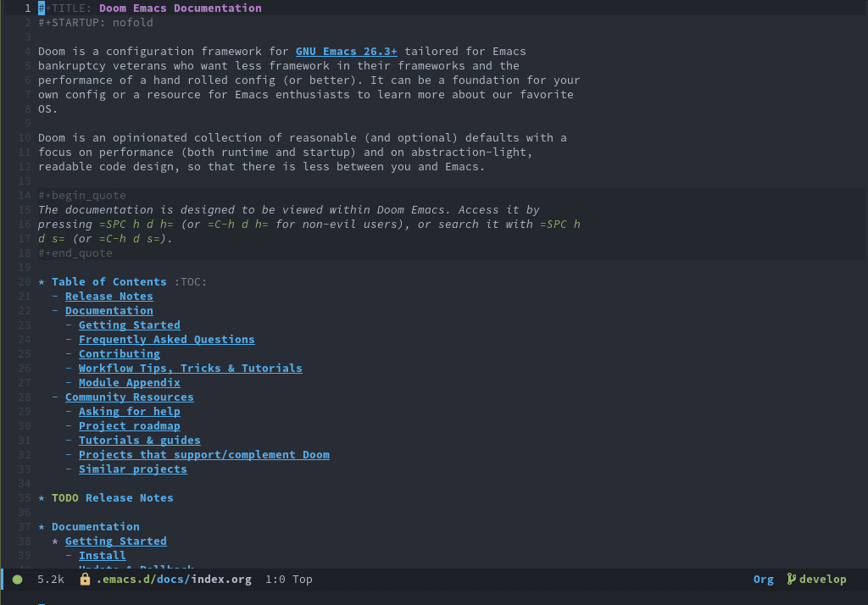This screenshot has width=868, height=605.
Task: Fold the Table of Contents heading star
Action: [x=42, y=282]
